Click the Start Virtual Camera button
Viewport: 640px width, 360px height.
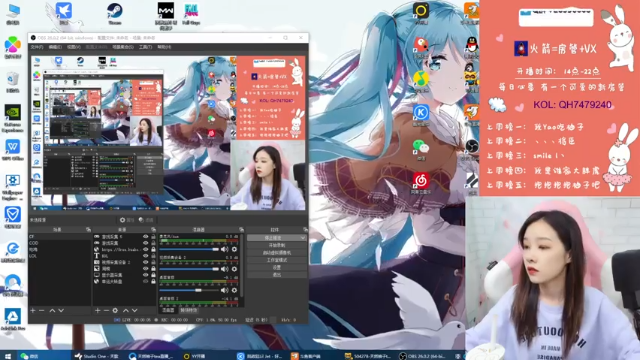tap(277, 253)
